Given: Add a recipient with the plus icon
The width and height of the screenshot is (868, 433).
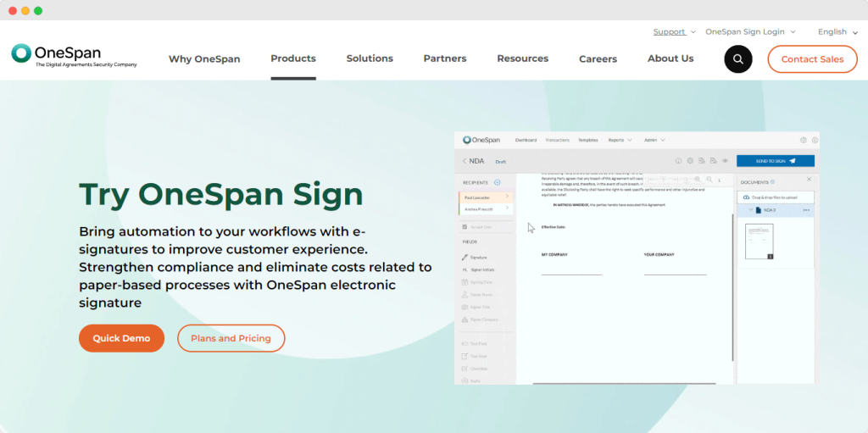Looking at the screenshot, I should click(497, 182).
